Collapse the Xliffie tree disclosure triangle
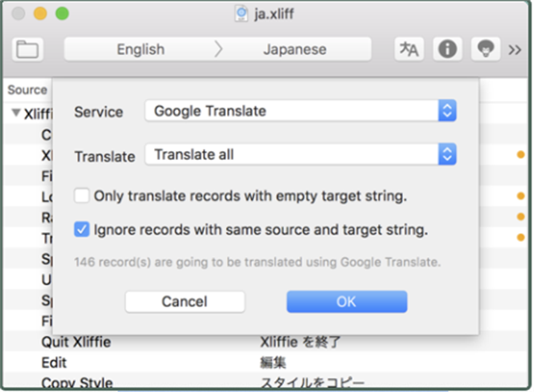 coord(16,113)
